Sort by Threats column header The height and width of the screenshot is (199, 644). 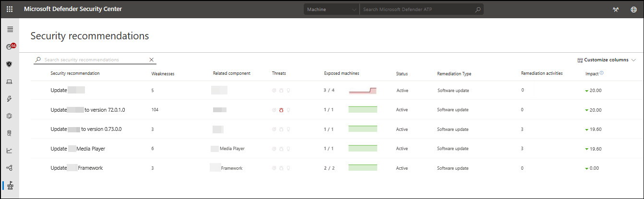point(279,73)
